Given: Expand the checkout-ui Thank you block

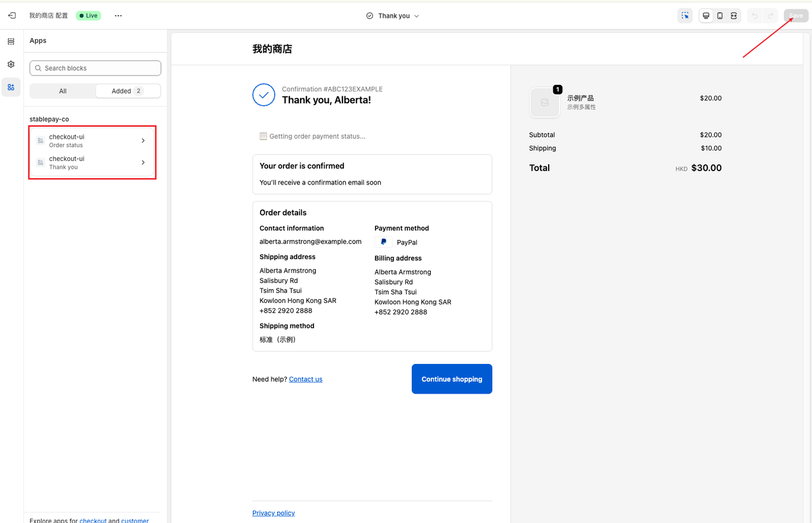Looking at the screenshot, I should point(92,162).
